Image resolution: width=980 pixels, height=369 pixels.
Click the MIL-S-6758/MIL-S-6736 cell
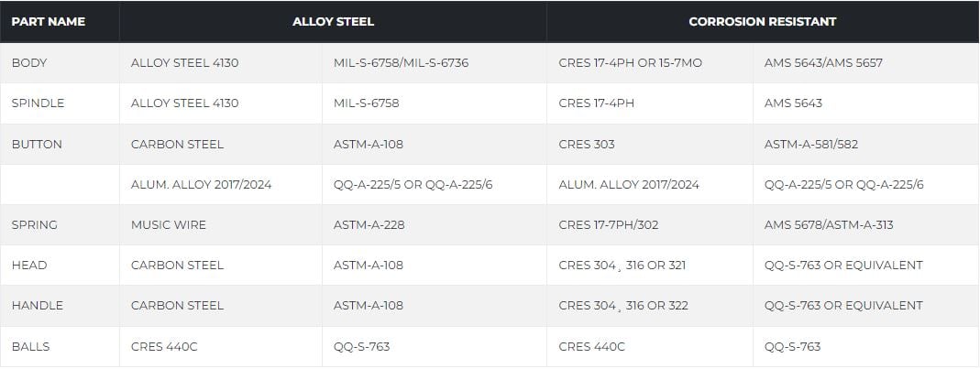coord(401,63)
